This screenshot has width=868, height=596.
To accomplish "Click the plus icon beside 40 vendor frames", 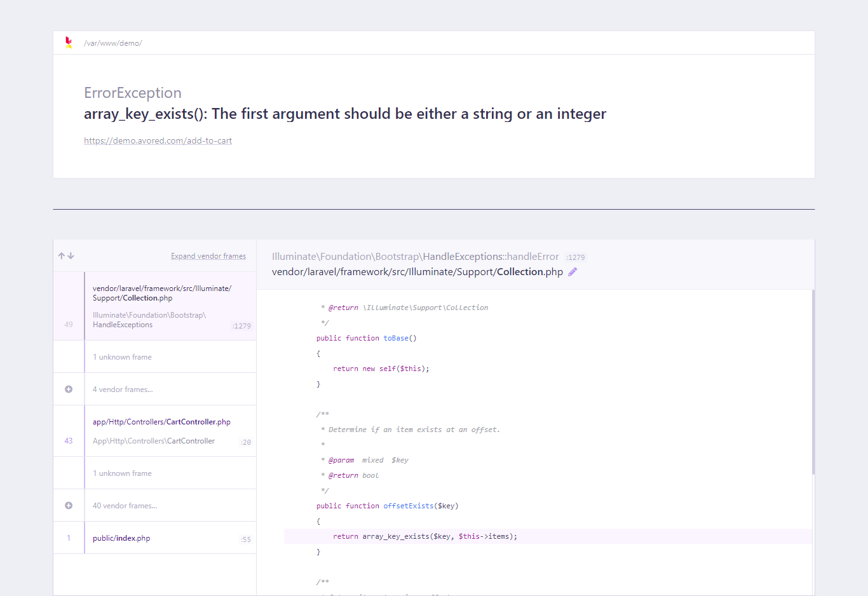I will 69,505.
